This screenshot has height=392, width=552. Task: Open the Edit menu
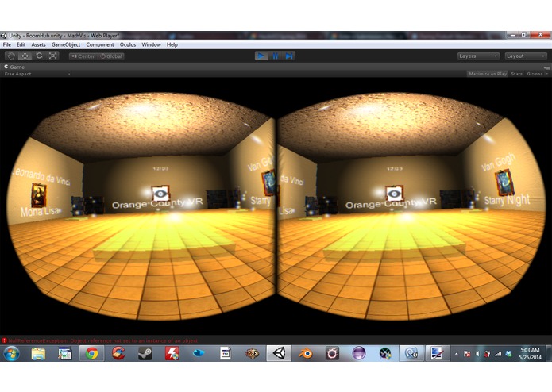pos(21,44)
